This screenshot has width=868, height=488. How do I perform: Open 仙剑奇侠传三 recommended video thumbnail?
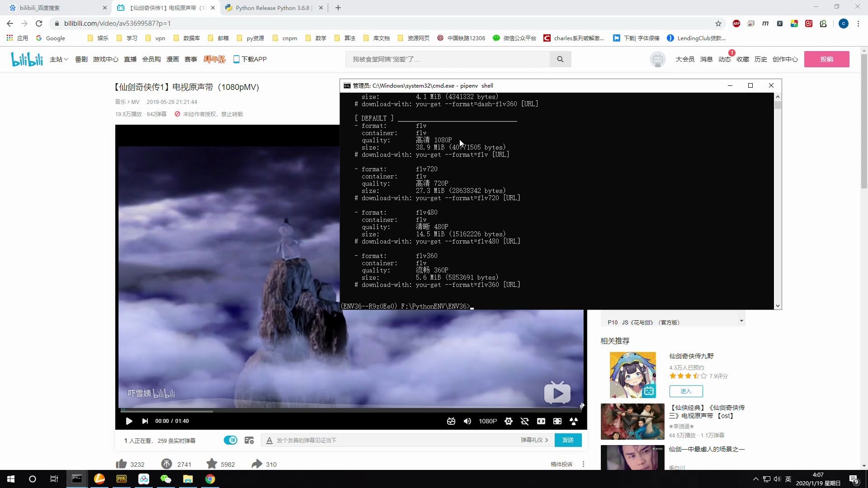click(x=632, y=422)
